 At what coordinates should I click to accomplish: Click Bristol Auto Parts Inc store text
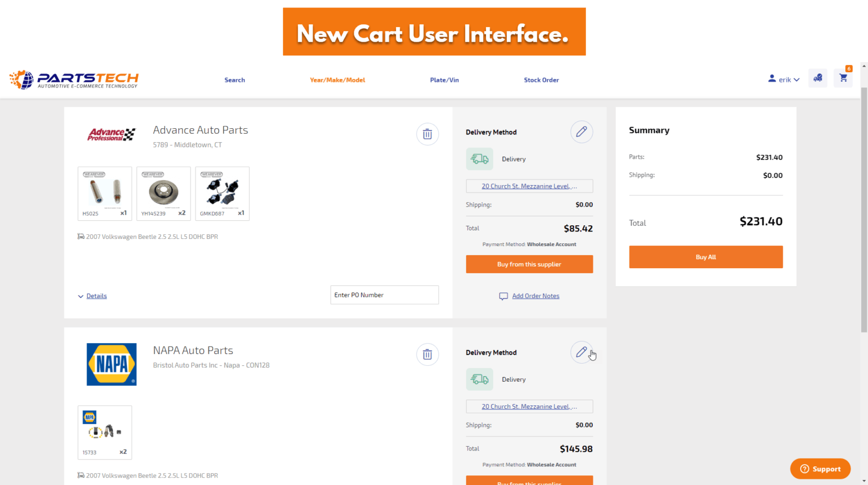[211, 365]
